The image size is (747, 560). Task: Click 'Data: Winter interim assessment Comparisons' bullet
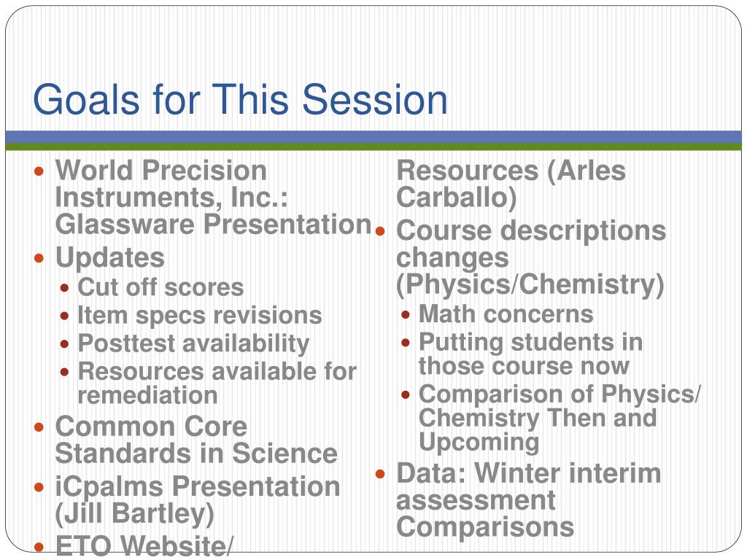(x=528, y=500)
